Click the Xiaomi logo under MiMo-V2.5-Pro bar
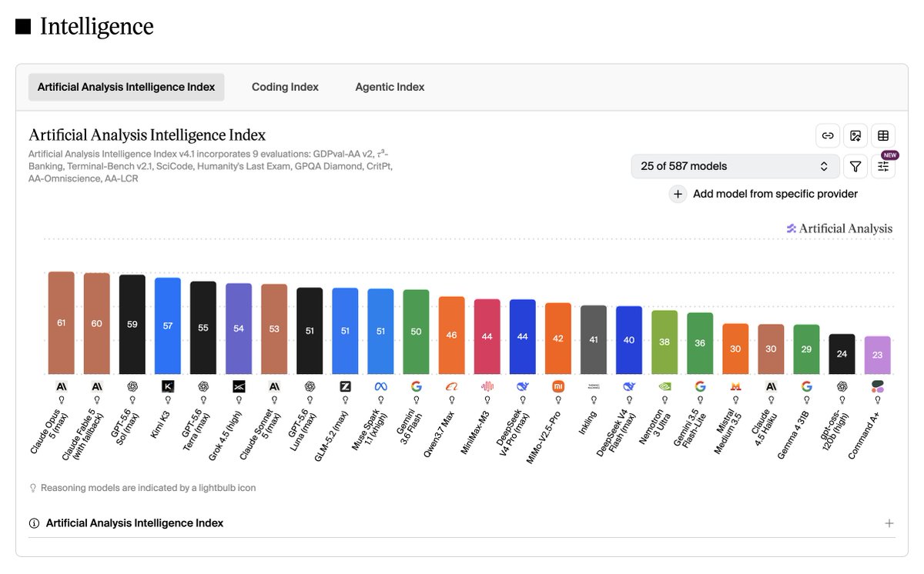924x574 pixels. tap(558, 386)
